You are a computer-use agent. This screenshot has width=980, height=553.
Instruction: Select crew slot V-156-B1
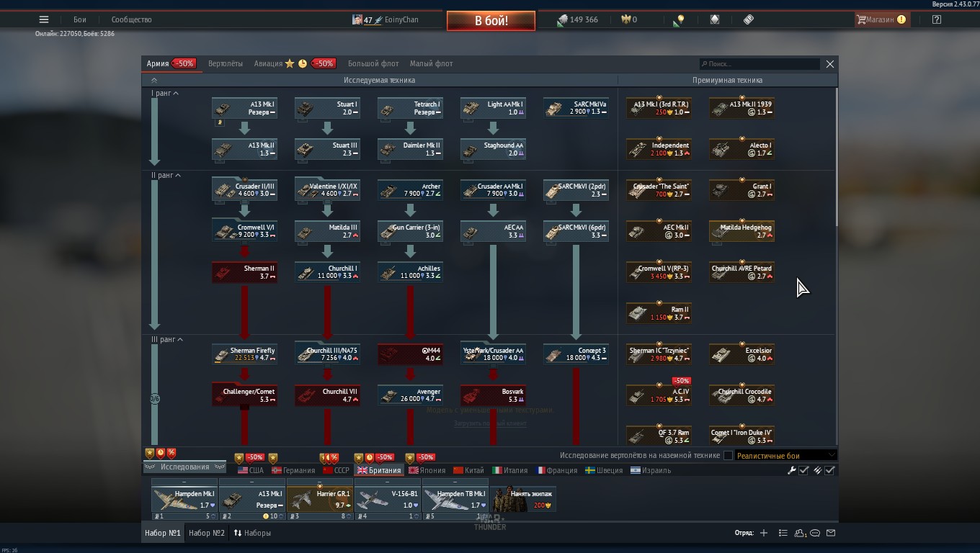tap(387, 499)
